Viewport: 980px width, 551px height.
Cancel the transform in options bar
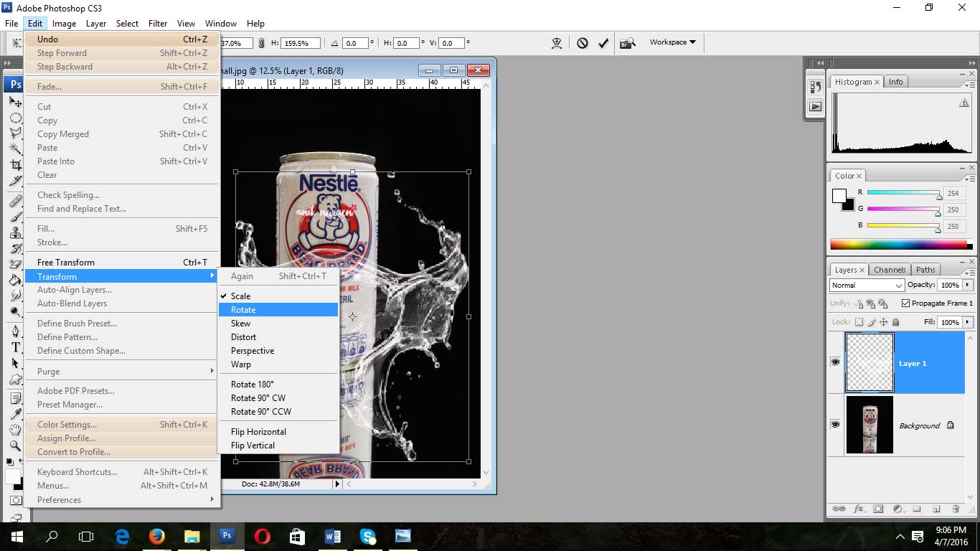click(583, 43)
